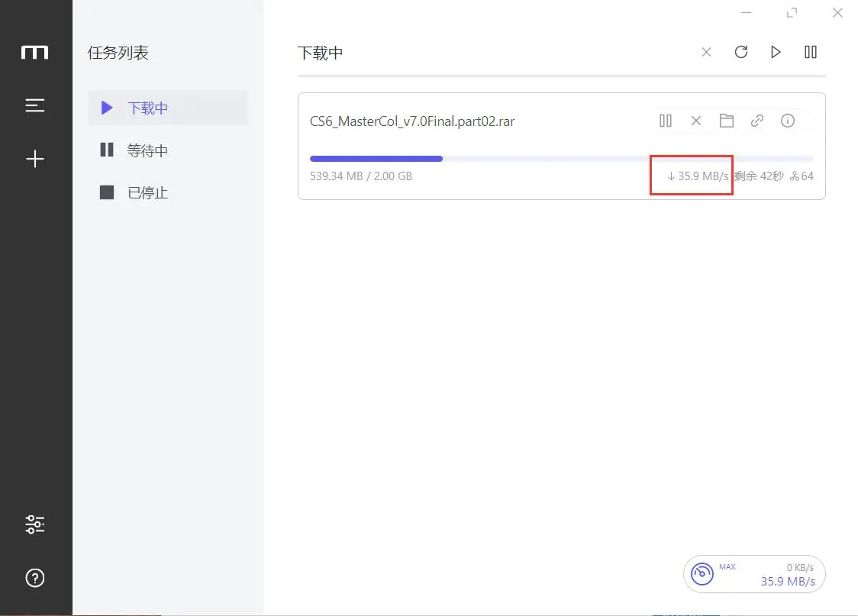858x616 pixels.
Task: Switch to the 等待中 task category
Action: pyautogui.click(x=168, y=150)
